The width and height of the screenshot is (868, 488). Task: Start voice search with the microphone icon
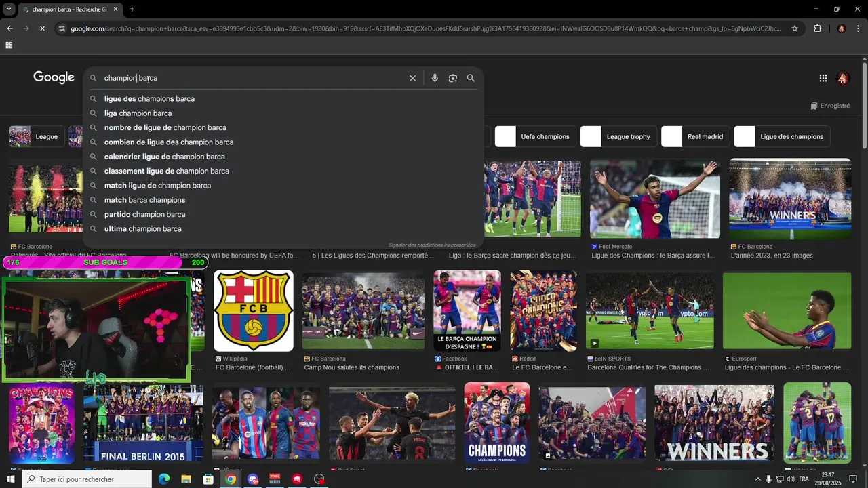click(x=435, y=78)
